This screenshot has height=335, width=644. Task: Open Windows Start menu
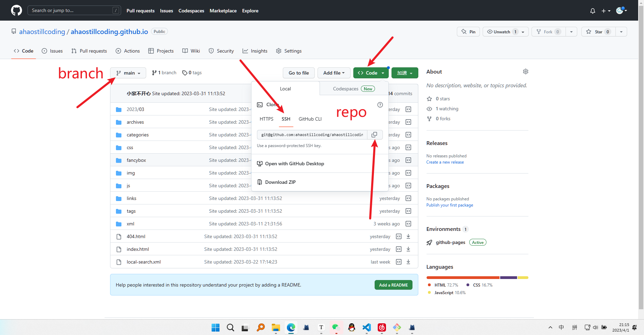point(215,327)
